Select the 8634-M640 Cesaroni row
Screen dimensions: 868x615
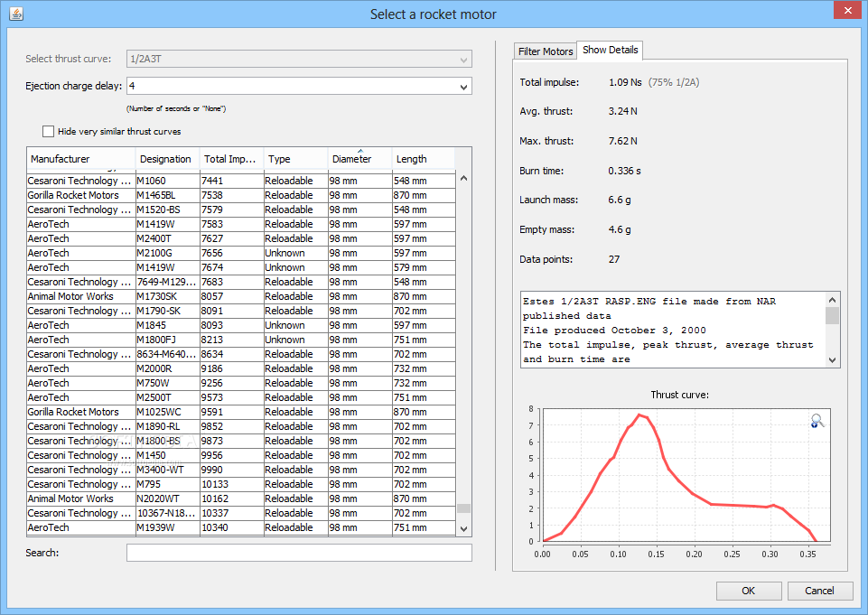coord(241,354)
